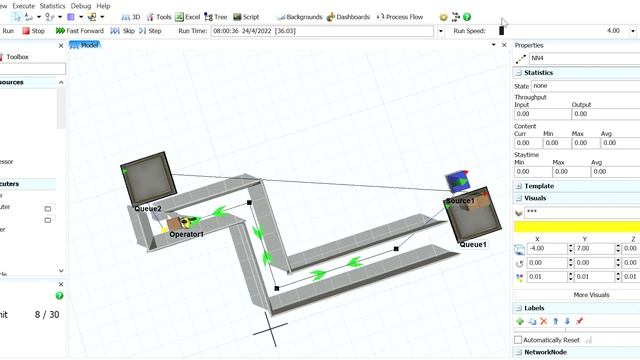The width and height of the screenshot is (640, 360).
Task: Collapse the Labels section
Action: click(518, 308)
